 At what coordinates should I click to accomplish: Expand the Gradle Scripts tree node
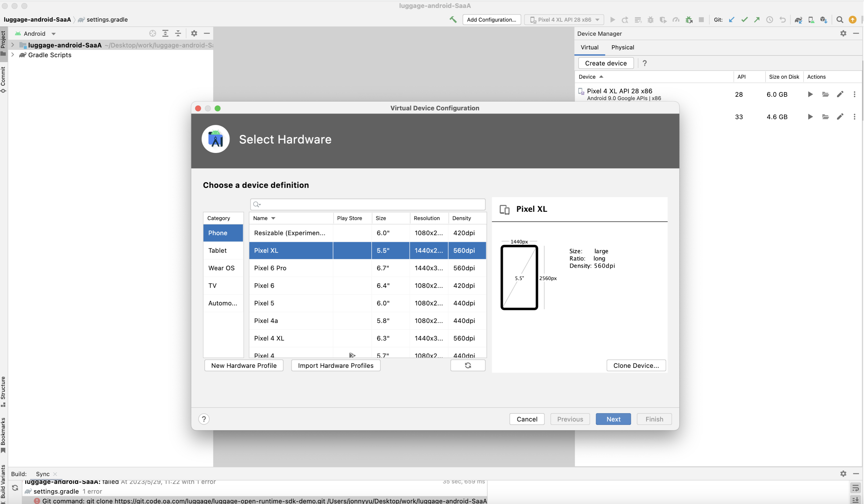tap(13, 55)
